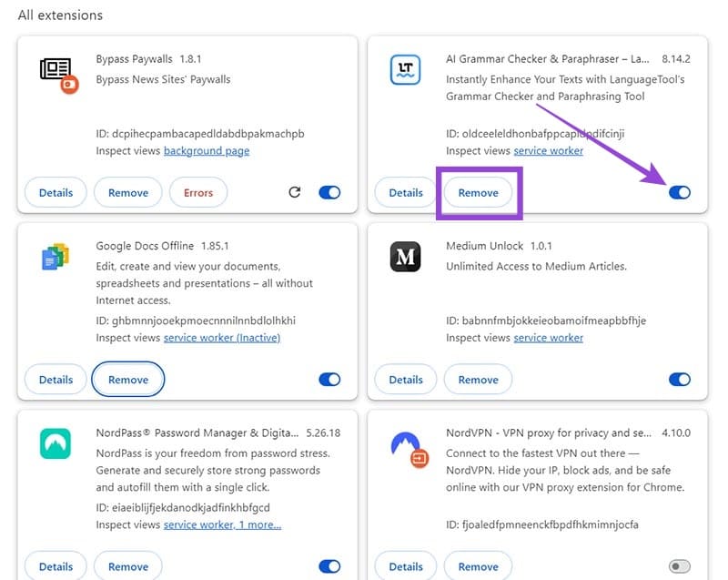Open Details for AI Grammar Checker
The image size is (728, 580).
[x=406, y=193]
